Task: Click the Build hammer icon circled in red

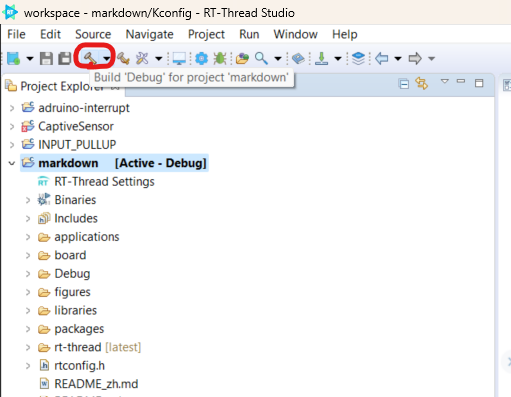Action: 89,59
